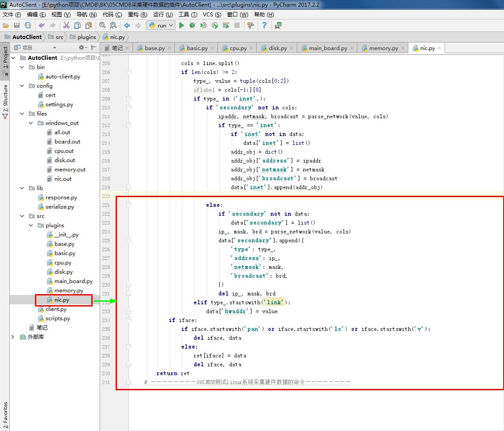The image size is (504, 431).
Task: Toggle code fold marker on line 225
Action: 128,240
